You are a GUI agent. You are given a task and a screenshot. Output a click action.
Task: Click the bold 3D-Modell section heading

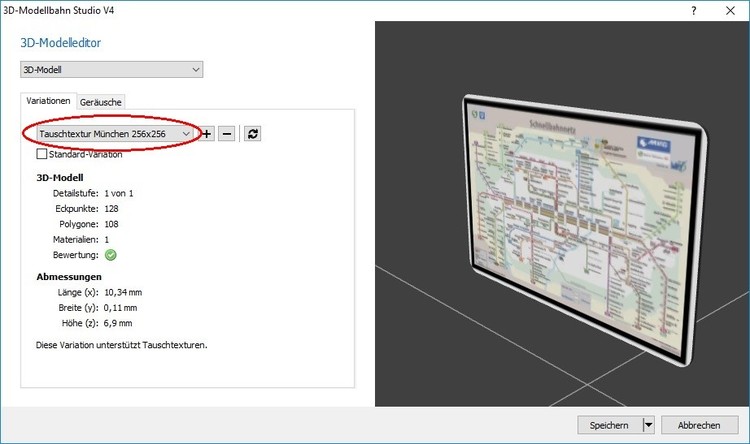tap(60, 178)
